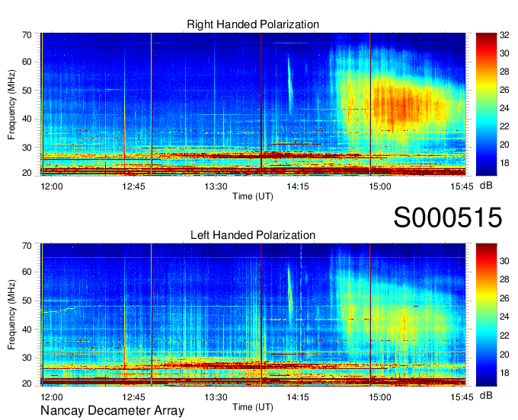Click the "12:00" time tick under the Right Handed plot
This screenshot has width=518, height=420.
point(52,186)
